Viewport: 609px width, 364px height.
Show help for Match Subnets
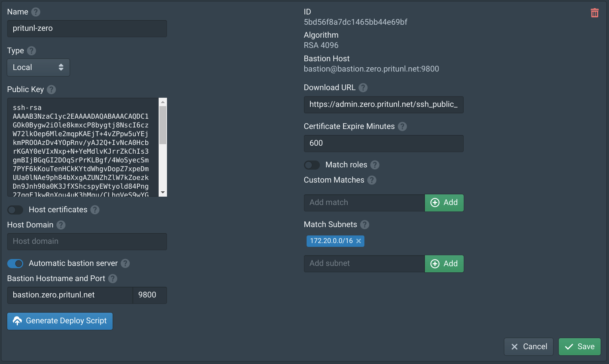click(x=365, y=224)
